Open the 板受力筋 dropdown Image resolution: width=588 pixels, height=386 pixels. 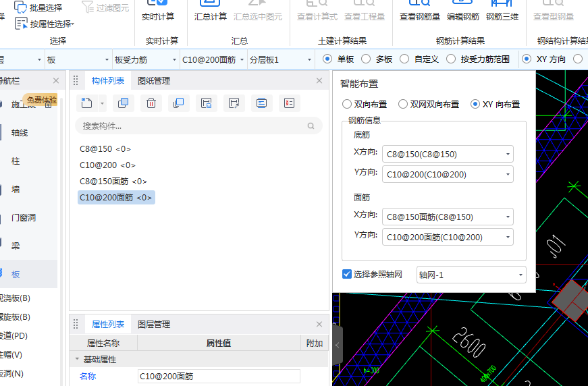coord(146,59)
